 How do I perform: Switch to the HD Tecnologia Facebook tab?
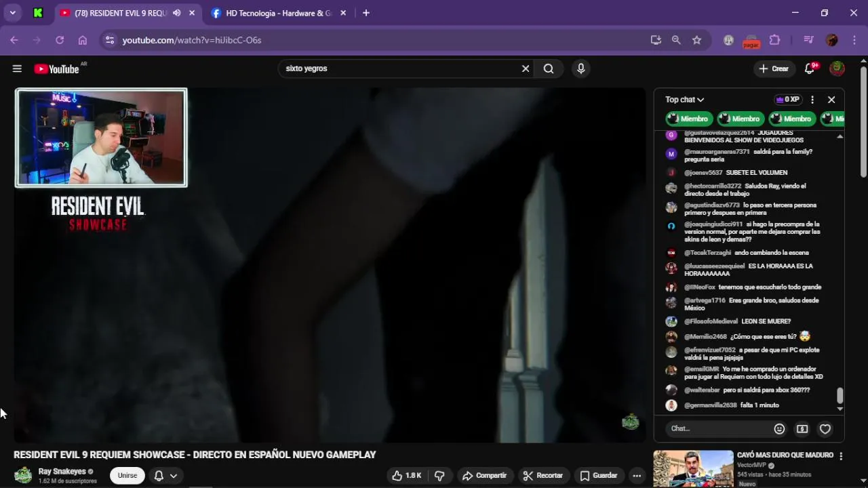point(278,13)
